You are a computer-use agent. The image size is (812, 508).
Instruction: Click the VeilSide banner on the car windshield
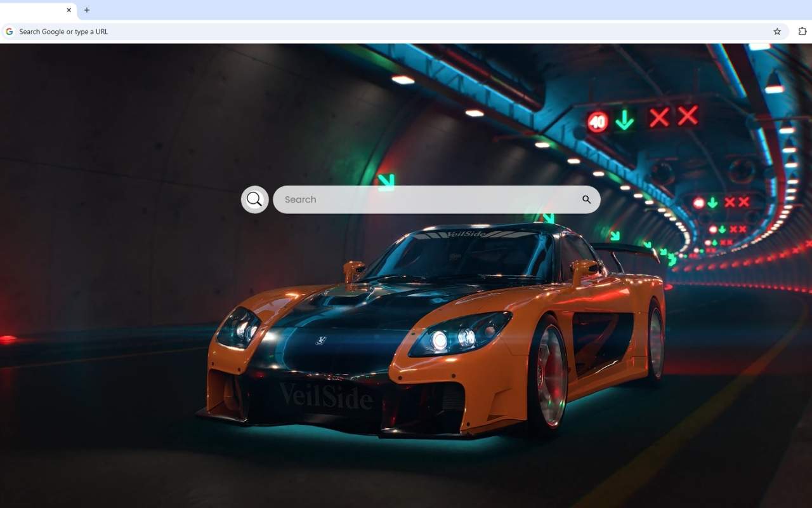pyautogui.click(x=466, y=234)
